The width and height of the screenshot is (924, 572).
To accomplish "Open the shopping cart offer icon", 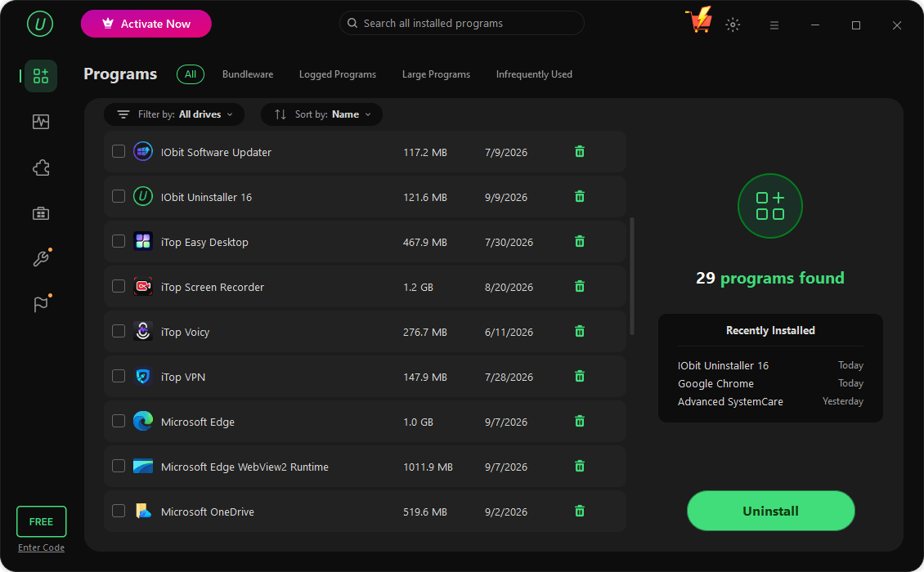I will tap(699, 20).
